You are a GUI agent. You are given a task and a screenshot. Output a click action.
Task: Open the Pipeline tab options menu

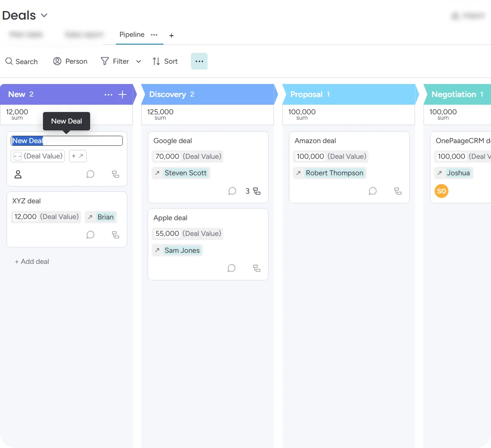pyautogui.click(x=154, y=35)
